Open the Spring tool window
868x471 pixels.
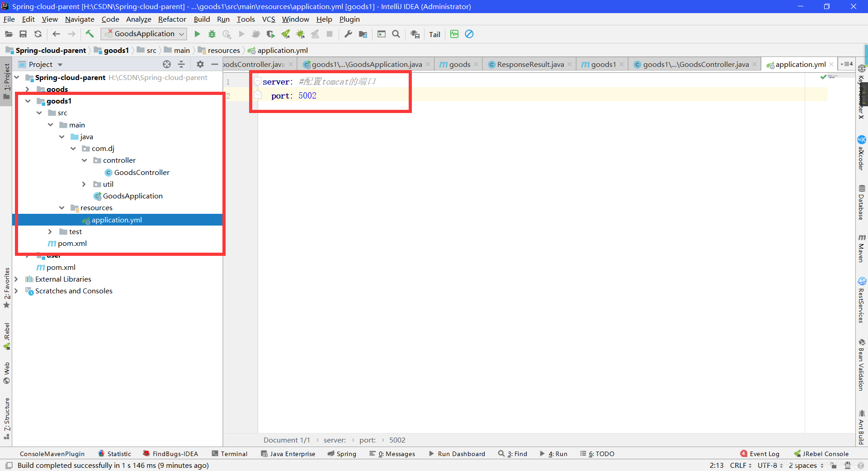pos(342,453)
